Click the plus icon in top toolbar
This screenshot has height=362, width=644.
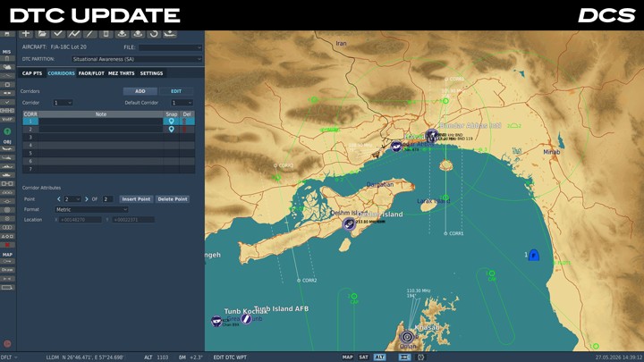click(x=26, y=34)
